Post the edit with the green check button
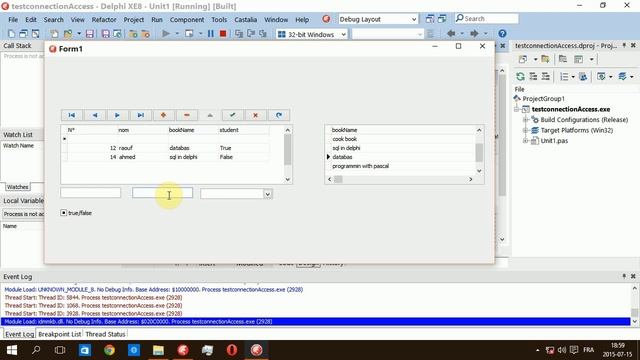Viewport: 640px width, 360px height. [233, 115]
